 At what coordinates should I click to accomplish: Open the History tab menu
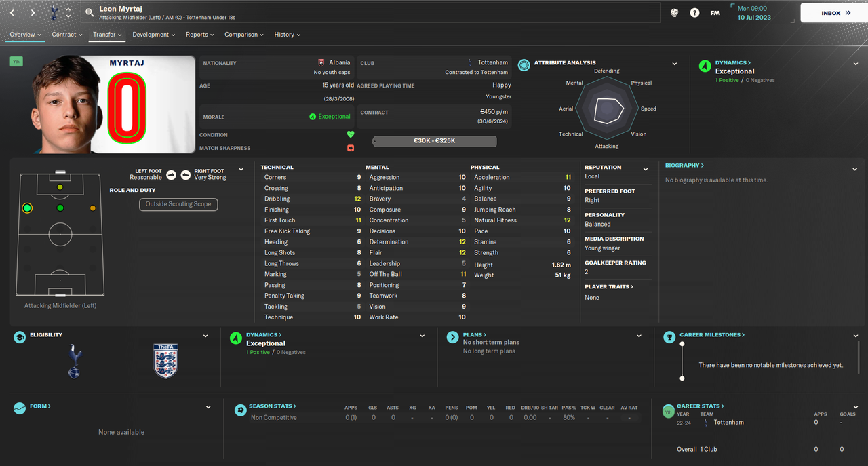[x=288, y=35]
